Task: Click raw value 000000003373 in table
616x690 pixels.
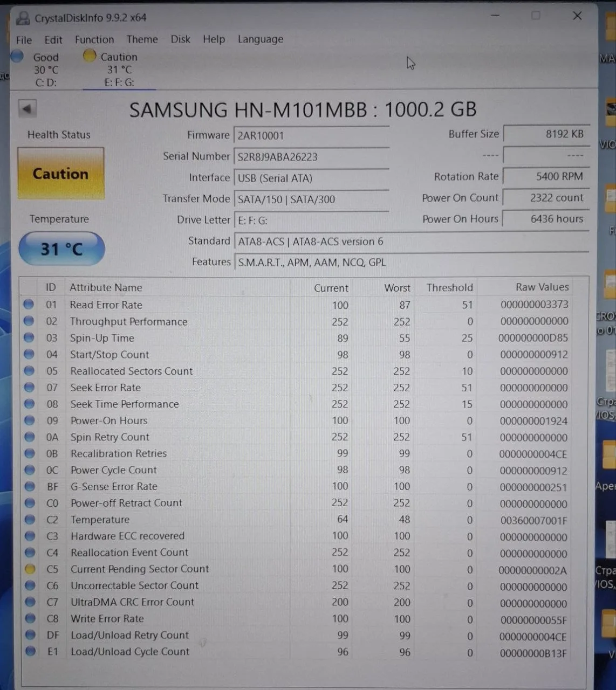Action: 535,304
